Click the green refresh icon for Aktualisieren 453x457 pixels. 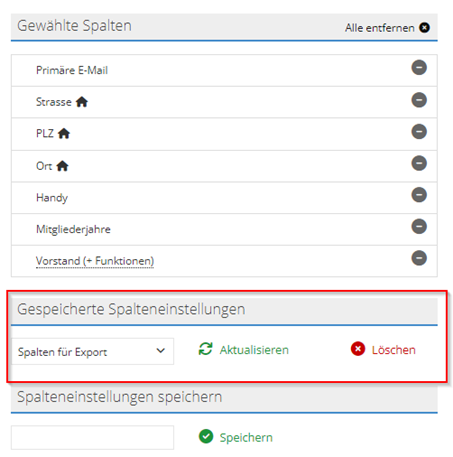(x=205, y=349)
